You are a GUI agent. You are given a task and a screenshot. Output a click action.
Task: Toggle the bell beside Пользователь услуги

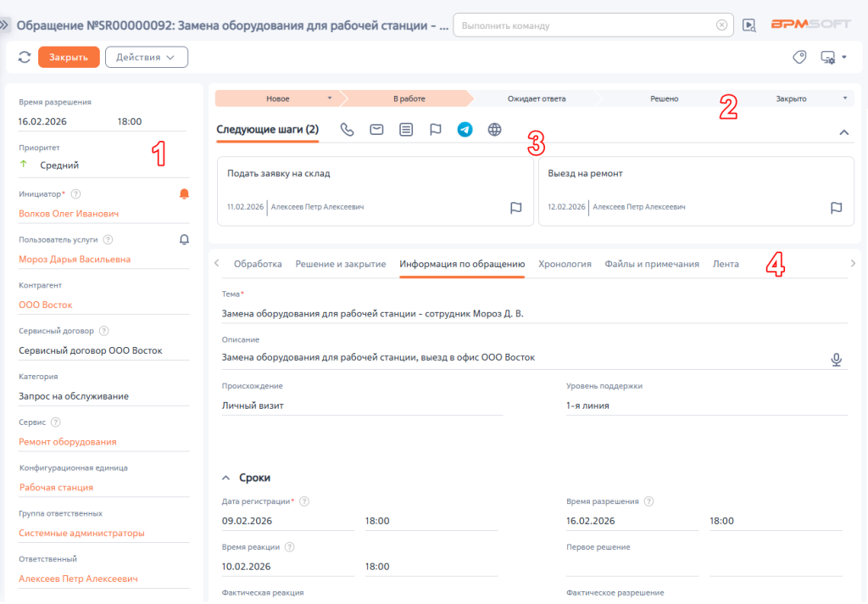pos(184,240)
